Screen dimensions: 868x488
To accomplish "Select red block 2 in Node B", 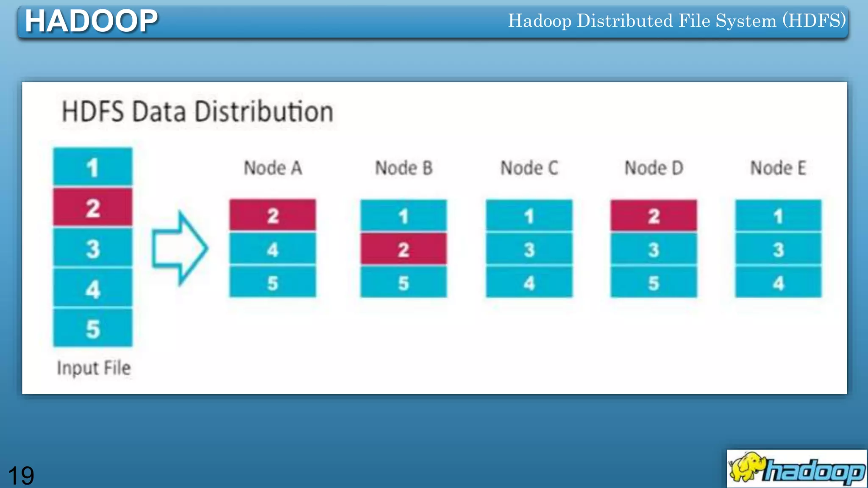I will (403, 249).
